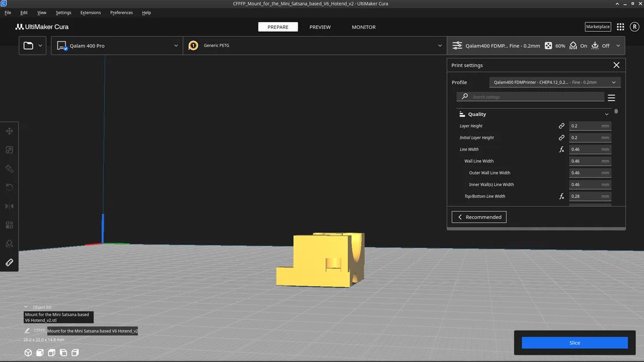Image resolution: width=644 pixels, height=362 pixels.
Task: Collapse the print settings summary chevron
Action: pyautogui.click(x=618, y=46)
